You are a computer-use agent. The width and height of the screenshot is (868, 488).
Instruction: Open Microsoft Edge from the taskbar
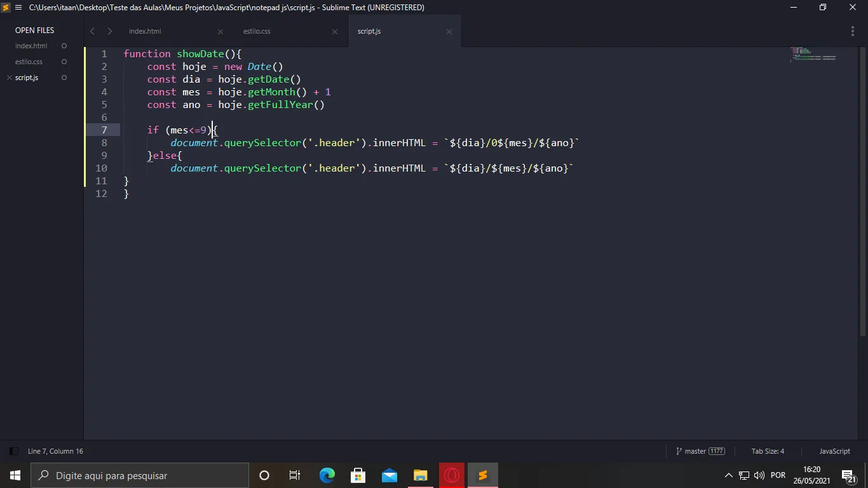click(x=327, y=475)
